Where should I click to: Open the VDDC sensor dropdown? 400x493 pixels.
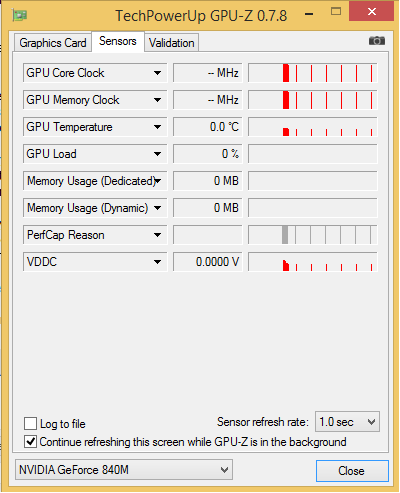point(95,262)
